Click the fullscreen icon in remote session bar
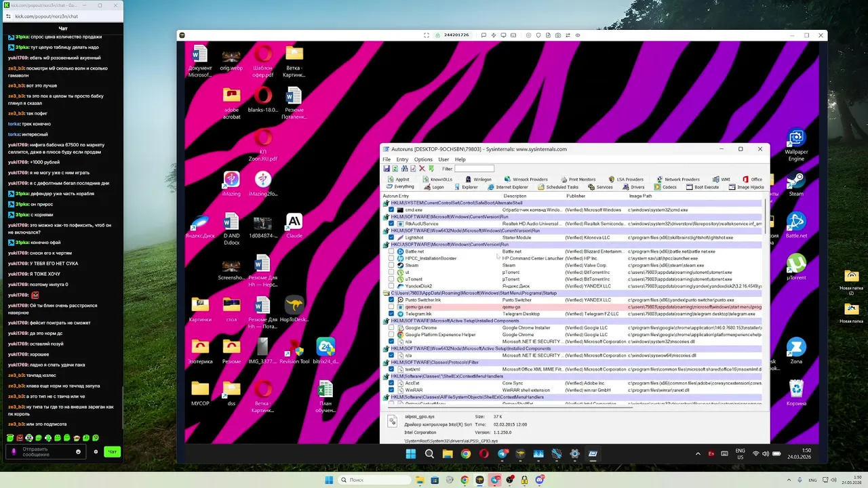Screen dimensions: 868x488 coord(427,35)
